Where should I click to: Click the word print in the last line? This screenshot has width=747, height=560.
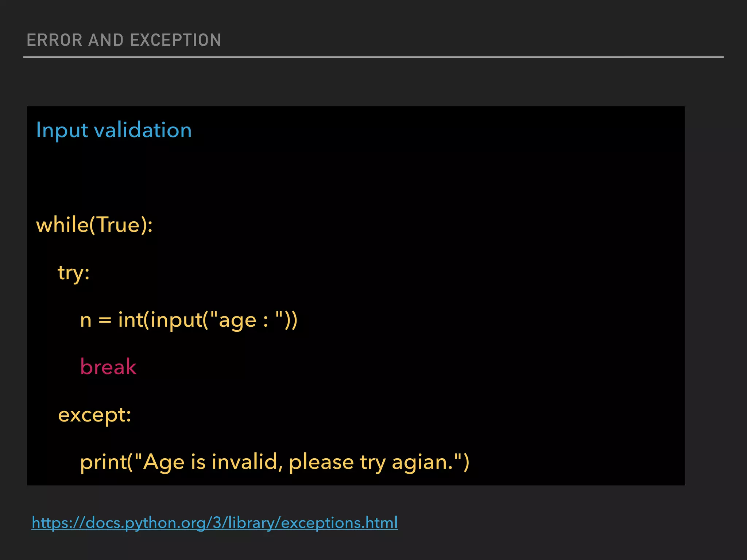pyautogui.click(x=103, y=462)
